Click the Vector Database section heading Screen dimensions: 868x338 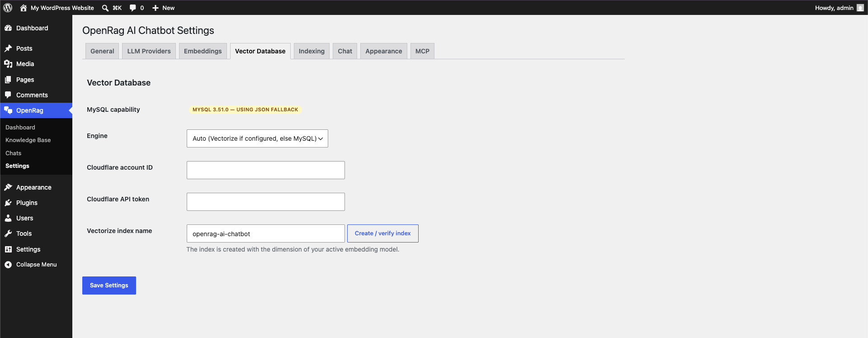tap(118, 83)
